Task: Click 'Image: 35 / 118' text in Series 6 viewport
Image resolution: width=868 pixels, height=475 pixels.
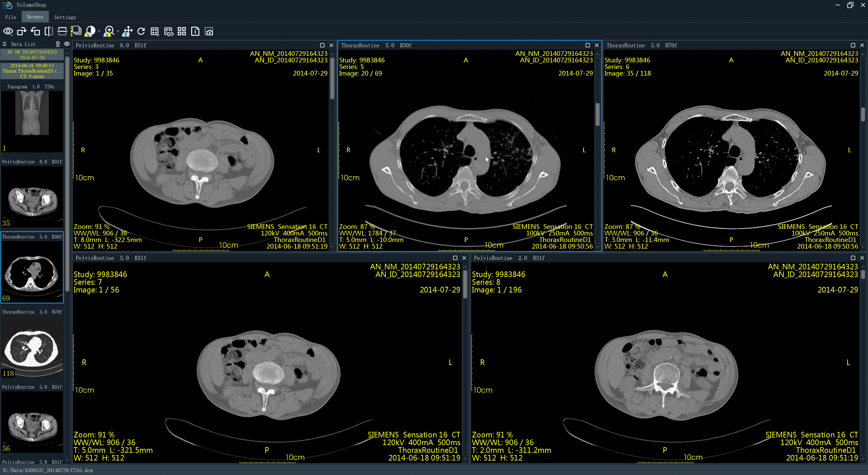Action: pos(627,73)
